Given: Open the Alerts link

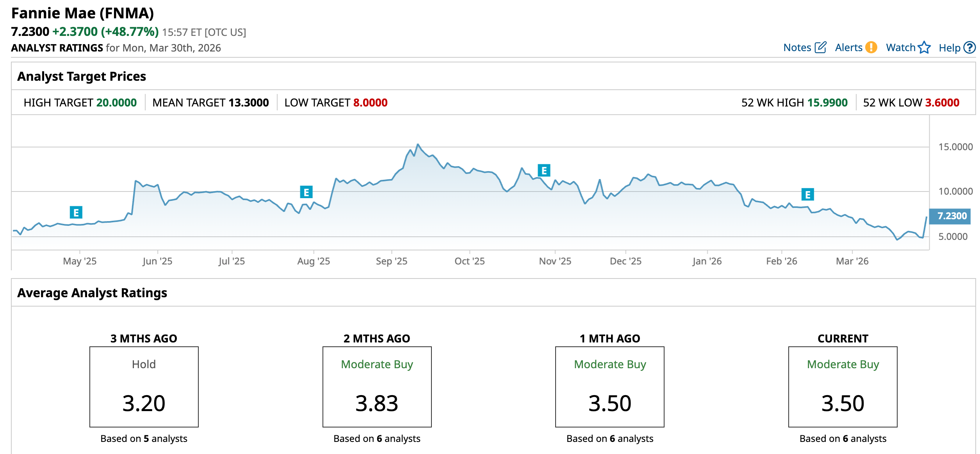Looking at the screenshot, I should click(848, 48).
